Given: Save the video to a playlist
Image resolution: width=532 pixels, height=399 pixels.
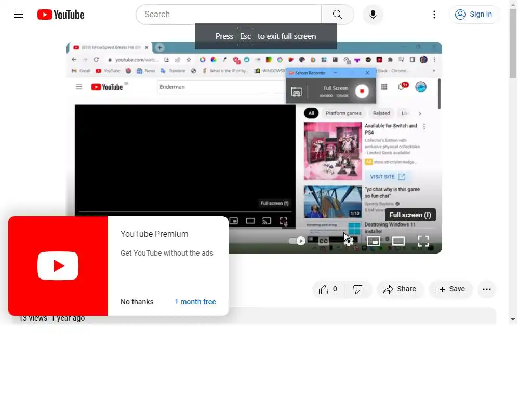Looking at the screenshot, I should [450, 289].
